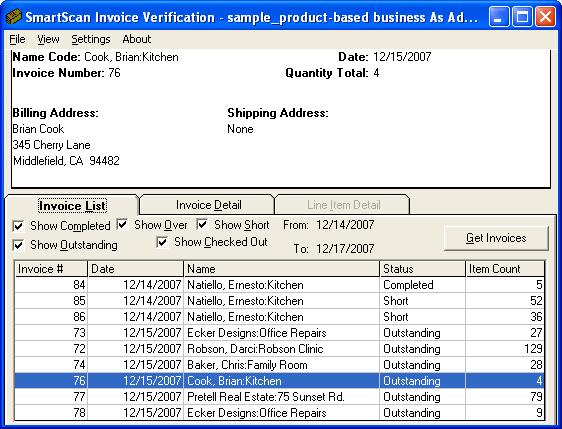This screenshot has height=429, width=562.
Task: Click the SmartScan app icon in title bar
Action: click(14, 16)
